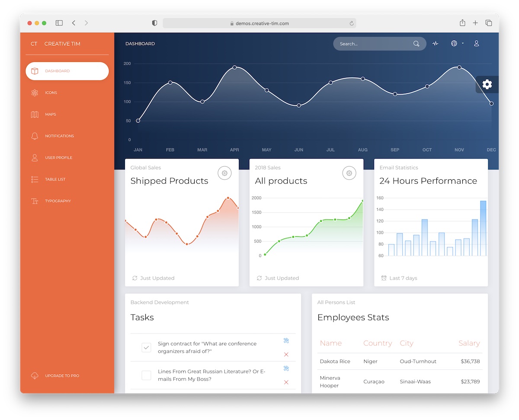Open a new browser tab
The image size is (519, 420).
tap(475, 23)
